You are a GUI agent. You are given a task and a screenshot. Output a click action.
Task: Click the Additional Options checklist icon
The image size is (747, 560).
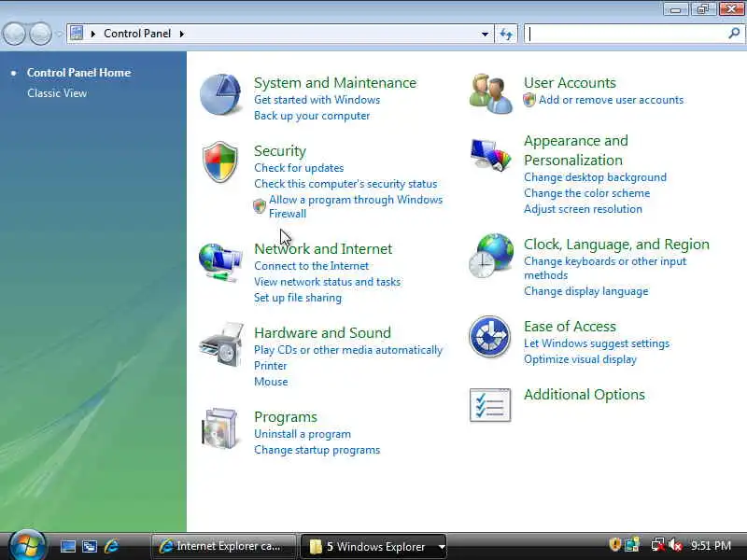pyautogui.click(x=489, y=405)
